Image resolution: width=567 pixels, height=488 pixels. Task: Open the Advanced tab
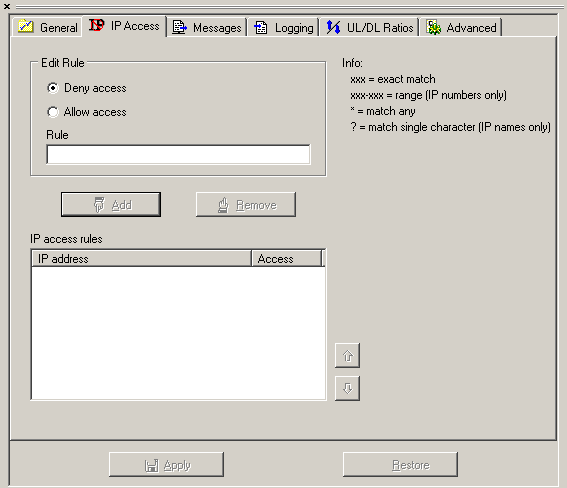tap(462, 27)
